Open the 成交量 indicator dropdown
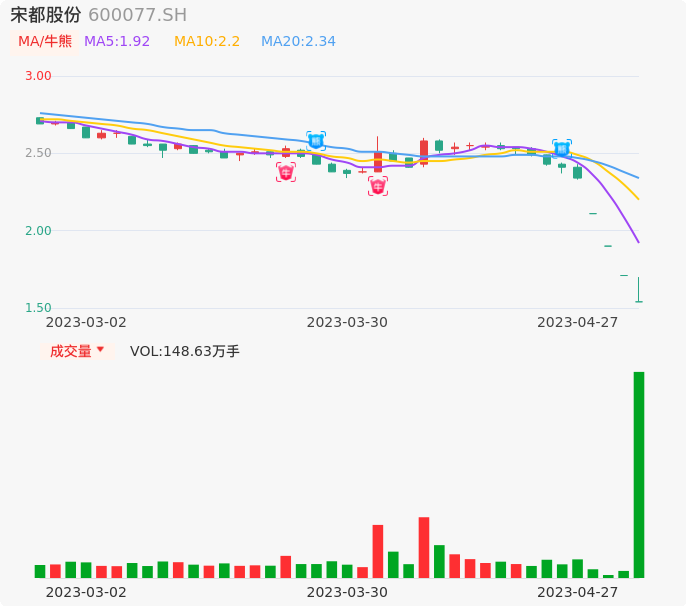Viewport: 686px width, 606px height. pos(77,351)
